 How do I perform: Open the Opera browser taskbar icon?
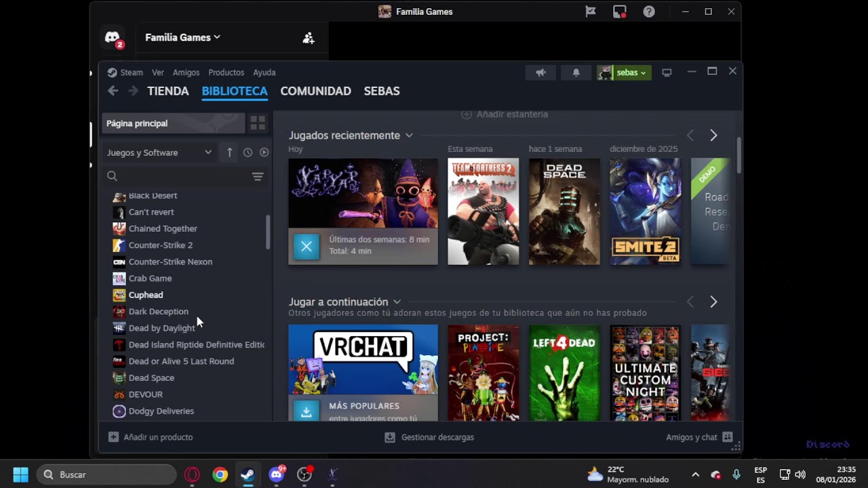pos(192,474)
